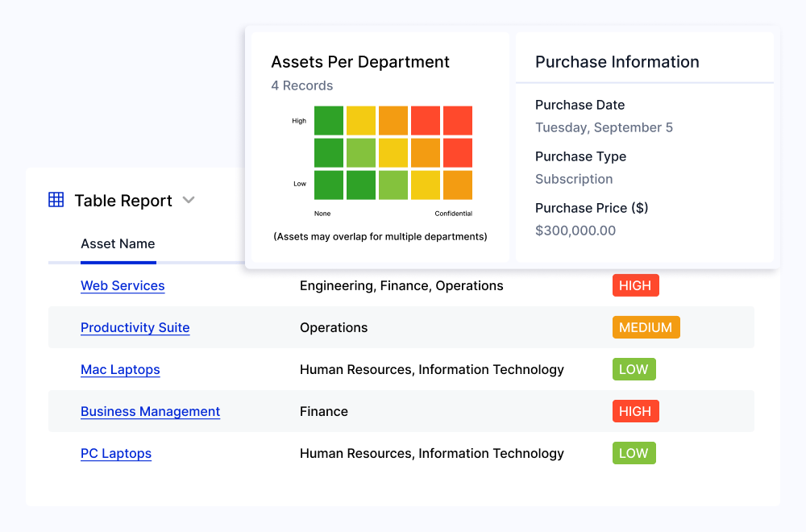Image resolution: width=806 pixels, height=532 pixels.
Task: Click the HIGH badge for Web Services
Action: coord(635,285)
